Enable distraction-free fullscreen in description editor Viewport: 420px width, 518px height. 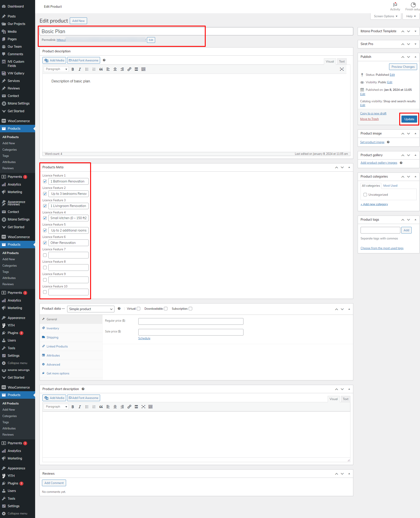tap(341, 69)
